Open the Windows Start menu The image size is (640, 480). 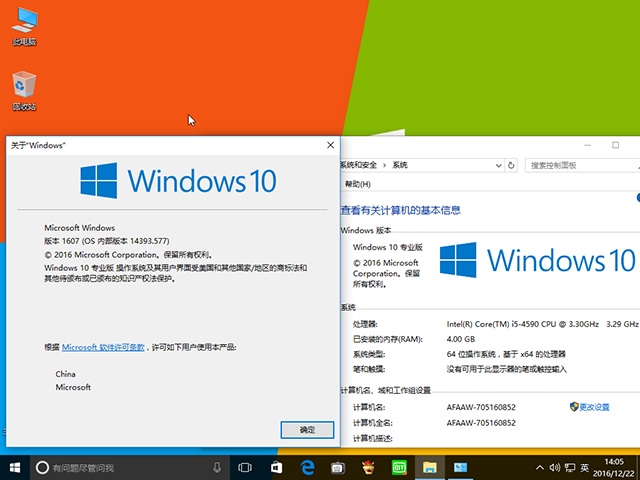click(x=14, y=467)
